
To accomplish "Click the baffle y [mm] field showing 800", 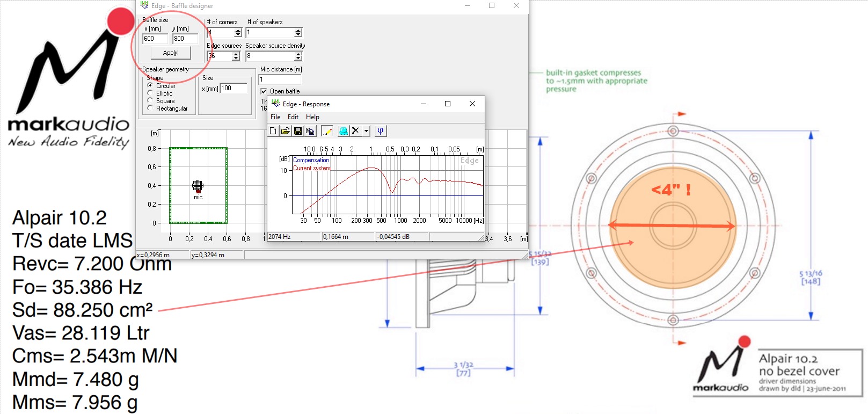I will 185,39.
